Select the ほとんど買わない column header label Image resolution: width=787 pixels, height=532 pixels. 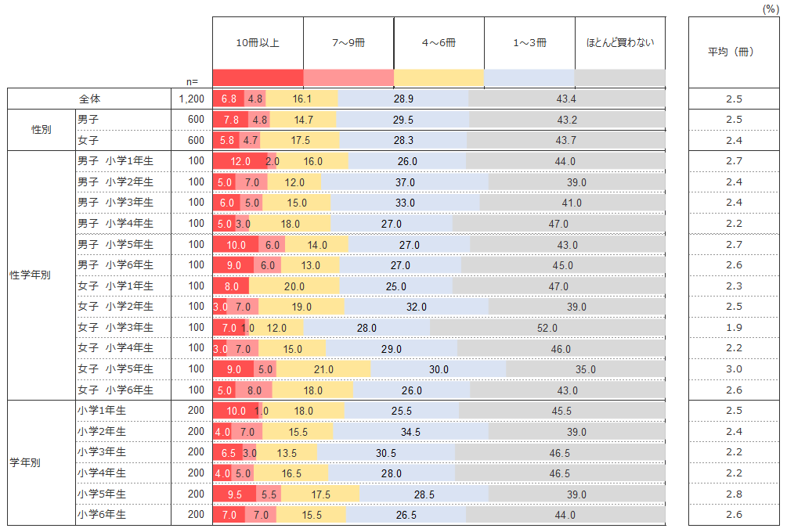(x=620, y=43)
